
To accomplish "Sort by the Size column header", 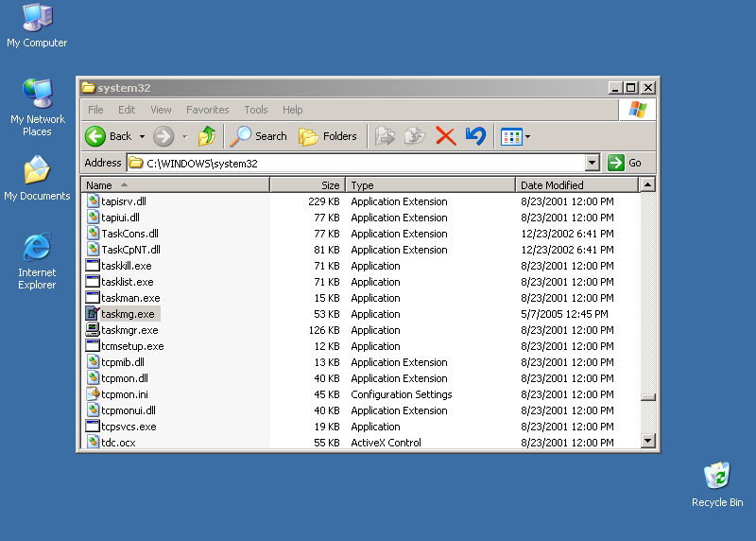I will point(308,185).
